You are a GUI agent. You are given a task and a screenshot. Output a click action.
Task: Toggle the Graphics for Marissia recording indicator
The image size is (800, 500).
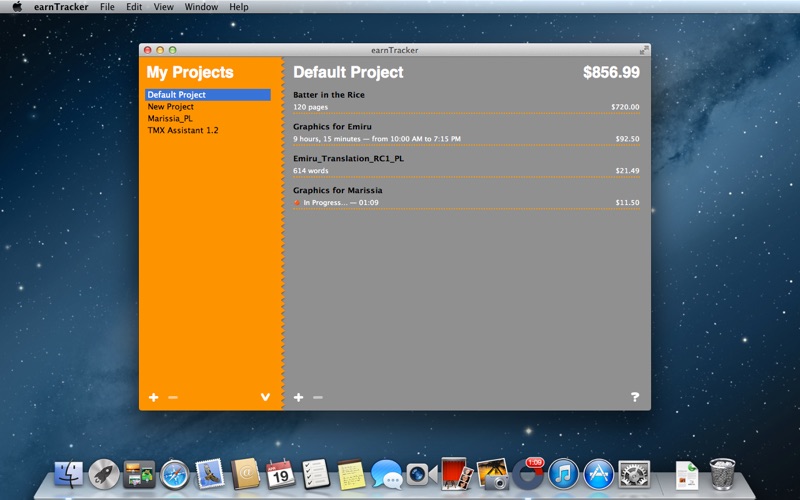pos(297,203)
